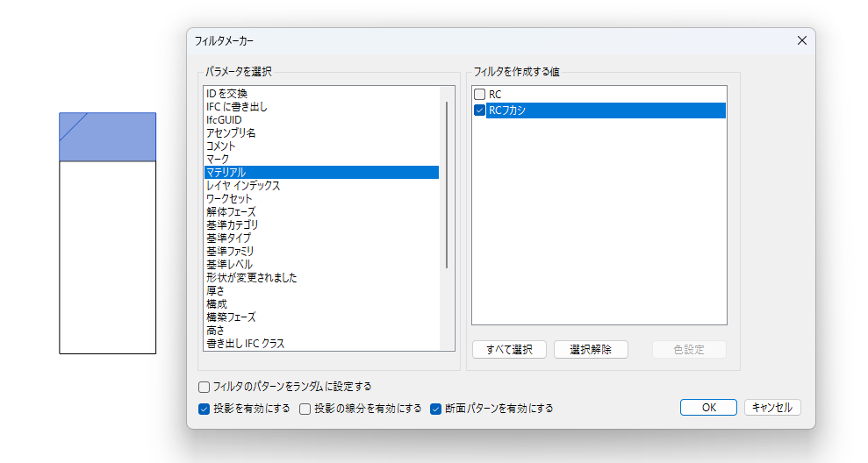This screenshot has height=463, width=868.
Task: Check the RC value checkbox
Action: click(480, 95)
